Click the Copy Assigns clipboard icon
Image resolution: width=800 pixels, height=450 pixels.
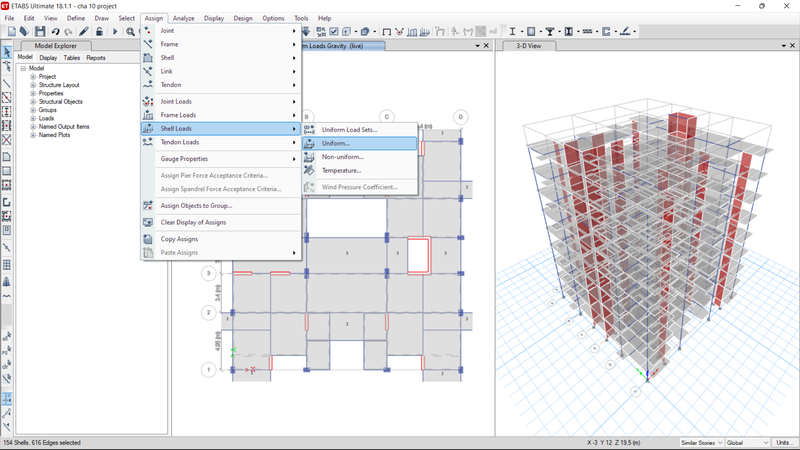click(x=148, y=239)
